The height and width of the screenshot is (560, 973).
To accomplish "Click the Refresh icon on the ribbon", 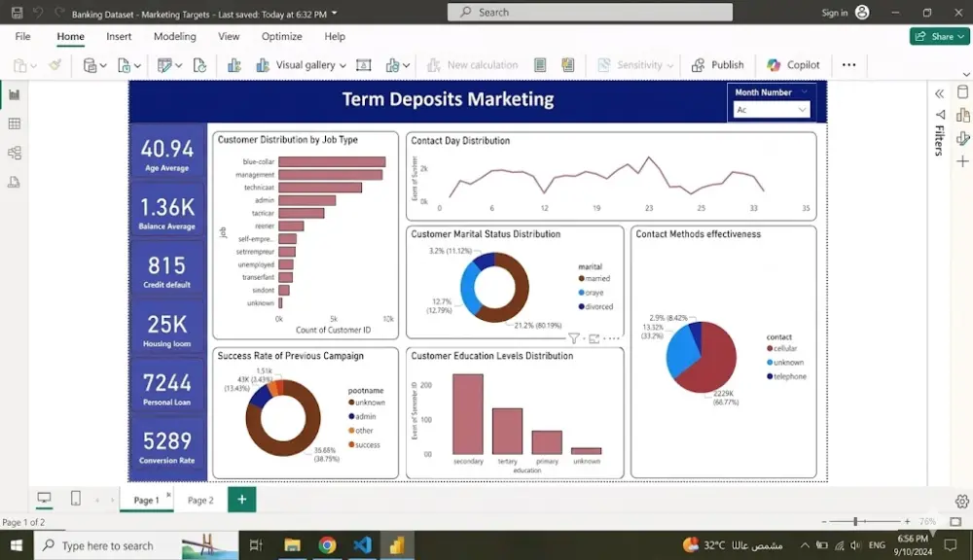I will tap(198, 64).
